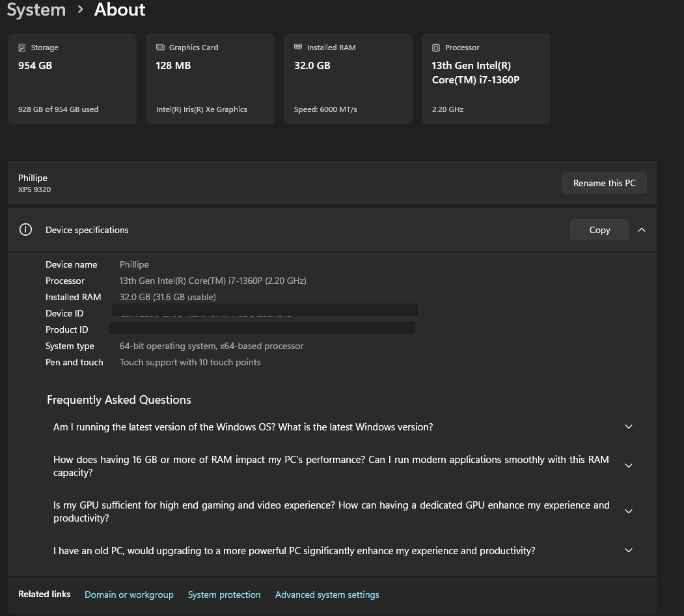The height and width of the screenshot is (616, 684).
Task: Expand the old PC upgrade question
Action: 628,550
